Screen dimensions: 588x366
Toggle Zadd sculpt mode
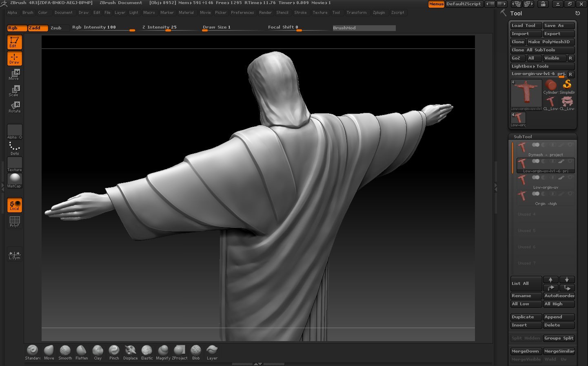38,28
